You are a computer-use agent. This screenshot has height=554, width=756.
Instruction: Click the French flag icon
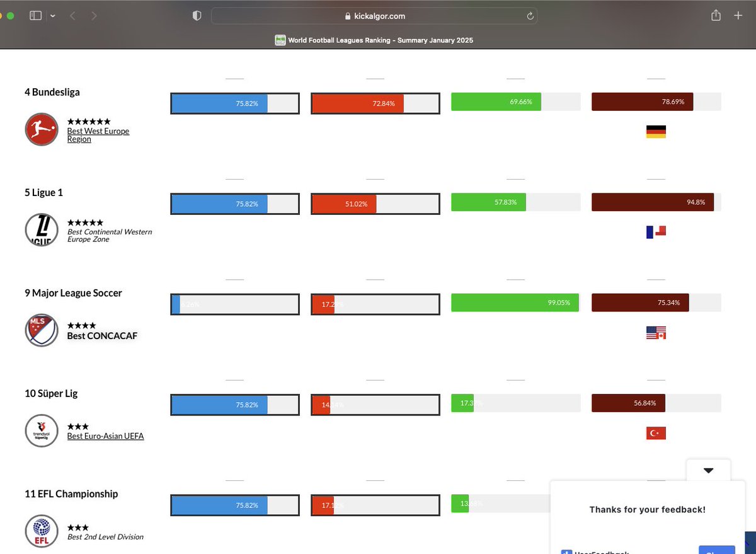tap(656, 232)
